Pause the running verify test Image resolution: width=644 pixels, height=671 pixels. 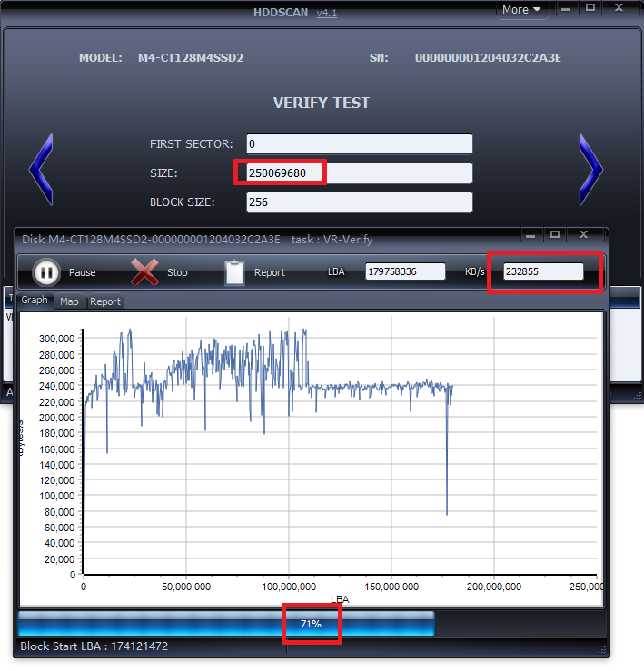47,272
